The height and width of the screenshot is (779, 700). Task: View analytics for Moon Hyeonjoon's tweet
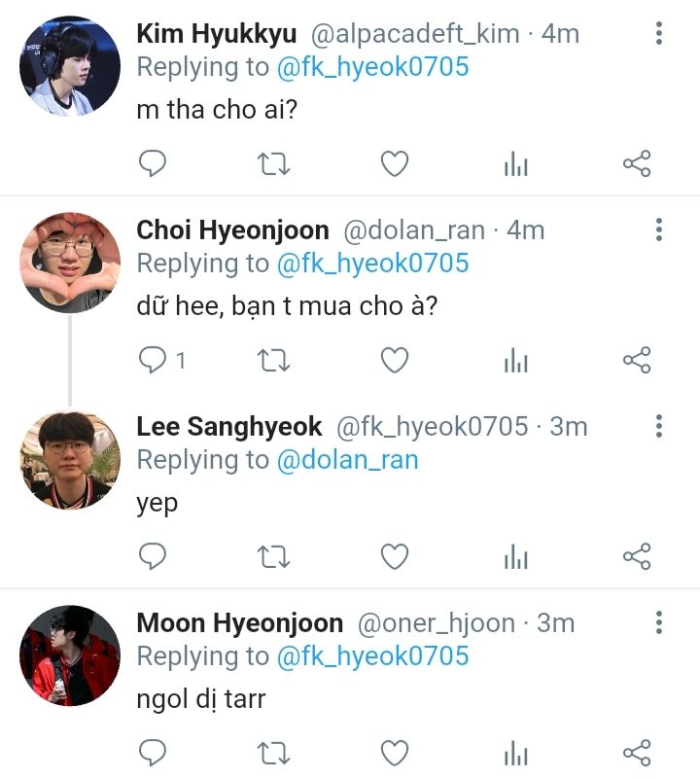(515, 754)
